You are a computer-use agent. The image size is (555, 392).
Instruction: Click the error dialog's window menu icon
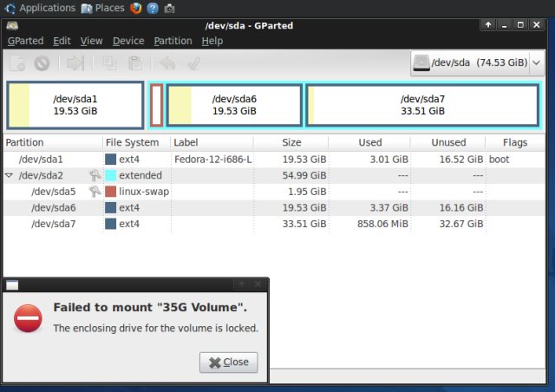click(x=12, y=285)
